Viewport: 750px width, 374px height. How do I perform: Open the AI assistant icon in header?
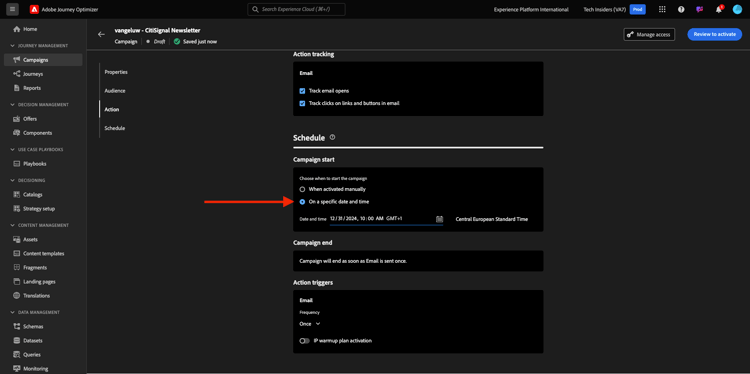pyautogui.click(x=700, y=9)
